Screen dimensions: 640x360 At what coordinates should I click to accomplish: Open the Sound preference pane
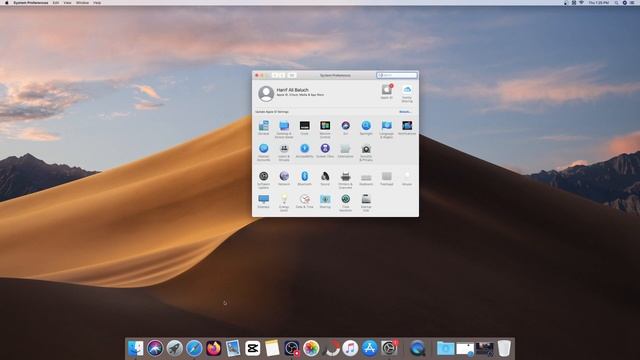coord(325,178)
